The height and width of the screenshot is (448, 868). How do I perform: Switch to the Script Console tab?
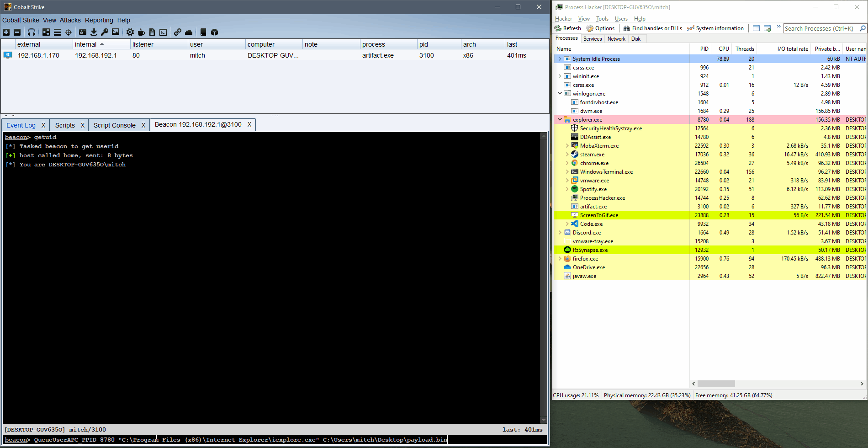(x=115, y=125)
